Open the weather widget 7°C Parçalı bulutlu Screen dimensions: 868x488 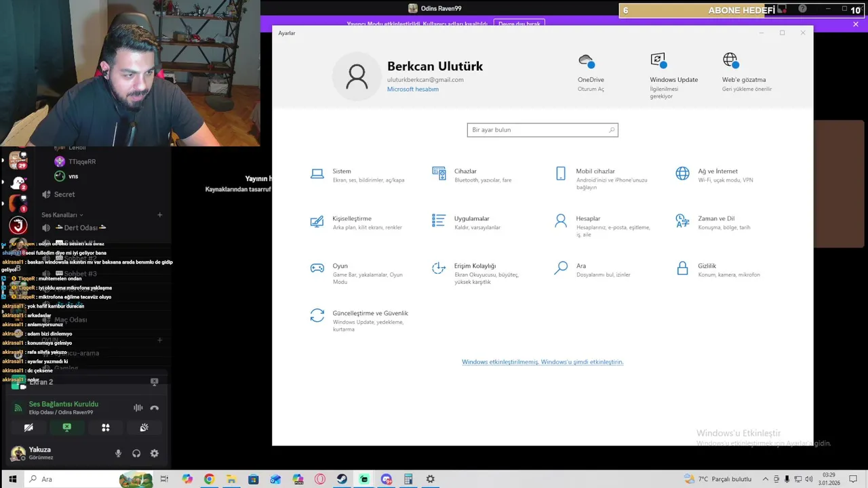coord(717,479)
